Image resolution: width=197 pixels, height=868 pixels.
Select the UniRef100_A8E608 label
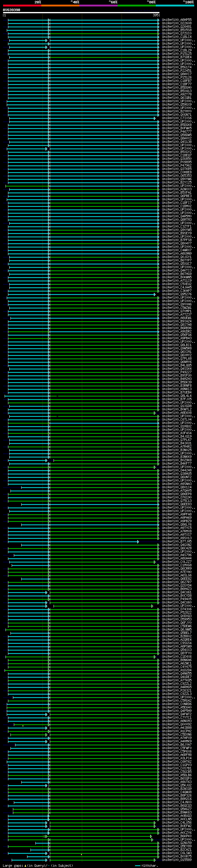177,412
